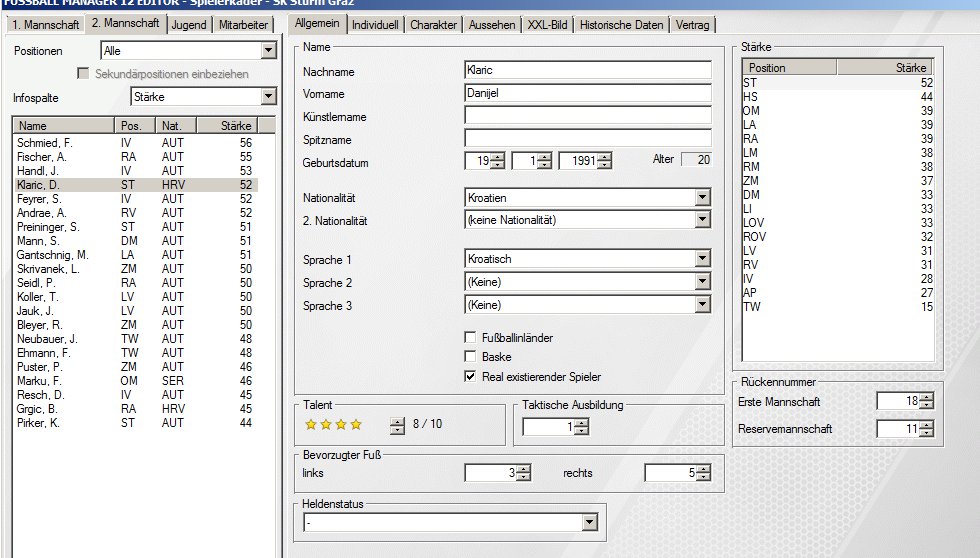The image size is (980, 558).
Task: Click the empty Spitzname field
Action: point(588,139)
